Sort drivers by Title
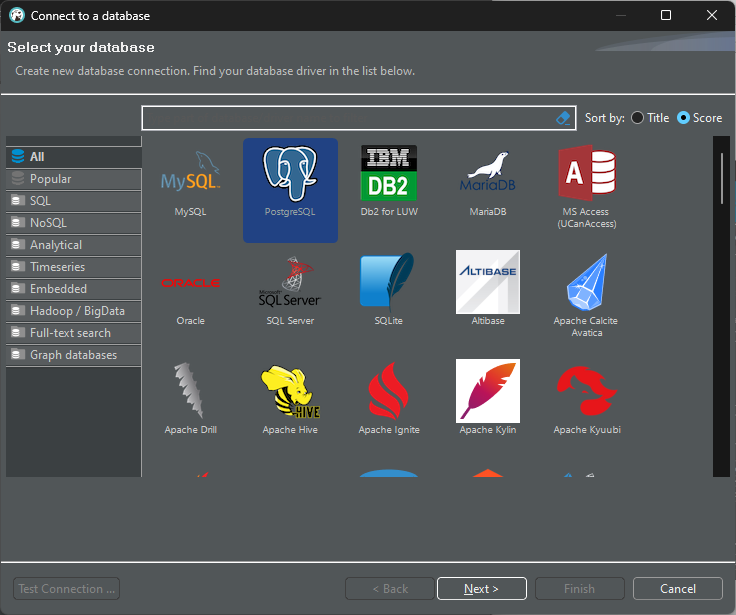This screenshot has height=615, width=736. [650, 118]
